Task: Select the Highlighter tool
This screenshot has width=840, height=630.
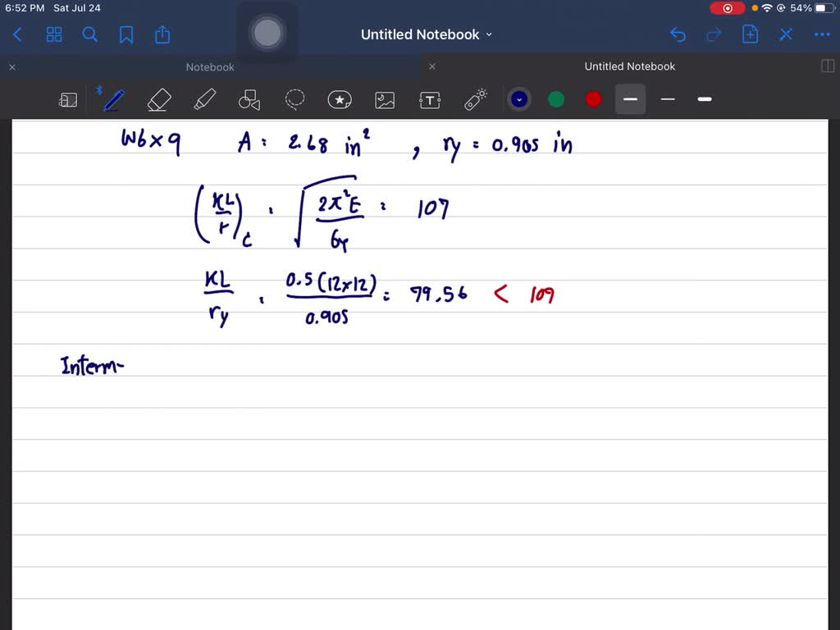Action: [x=204, y=99]
